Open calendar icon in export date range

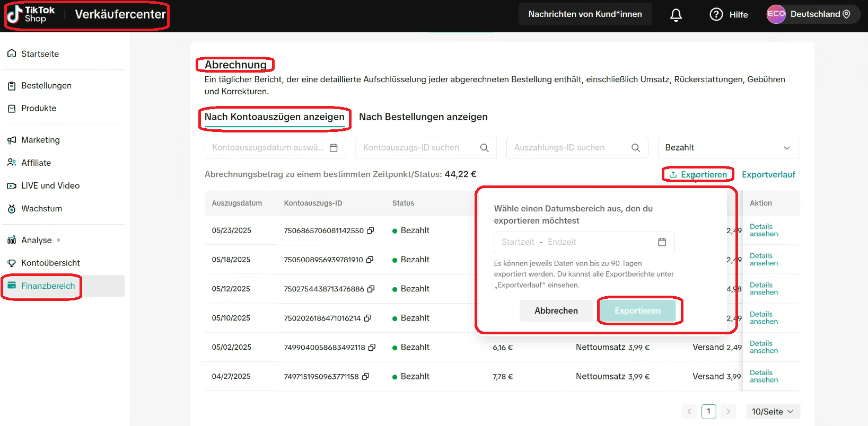tap(662, 242)
